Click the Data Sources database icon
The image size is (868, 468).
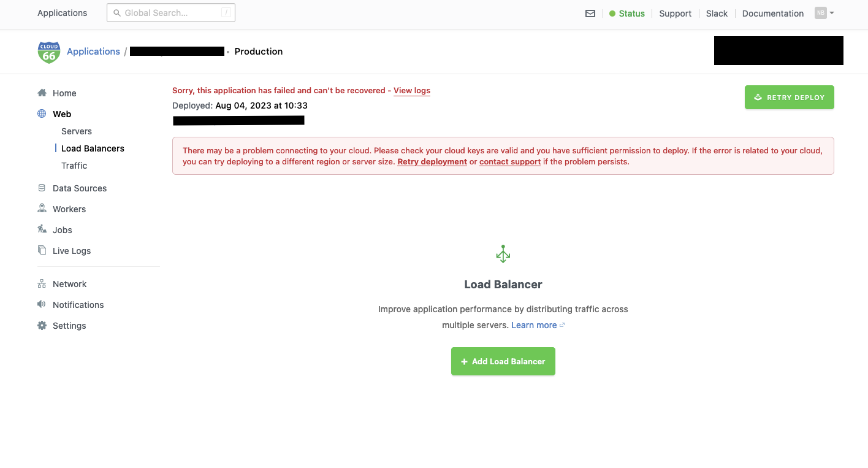(x=42, y=188)
